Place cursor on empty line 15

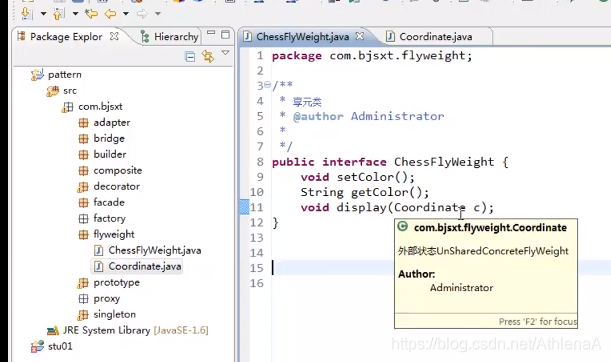pyautogui.click(x=440, y=268)
